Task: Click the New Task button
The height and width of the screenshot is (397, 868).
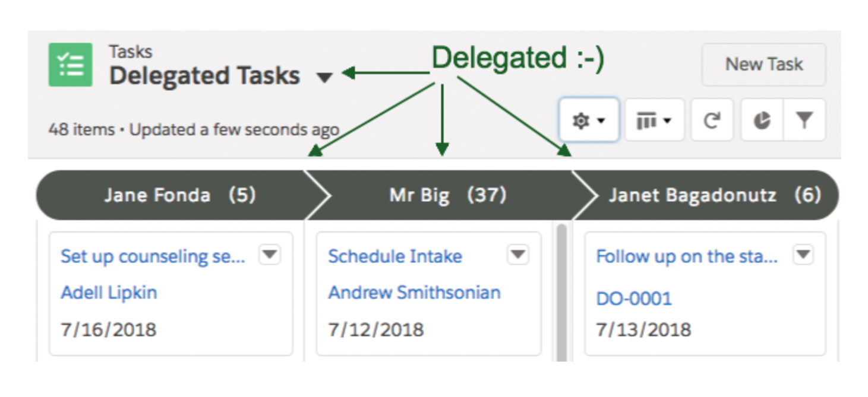Action: point(764,64)
